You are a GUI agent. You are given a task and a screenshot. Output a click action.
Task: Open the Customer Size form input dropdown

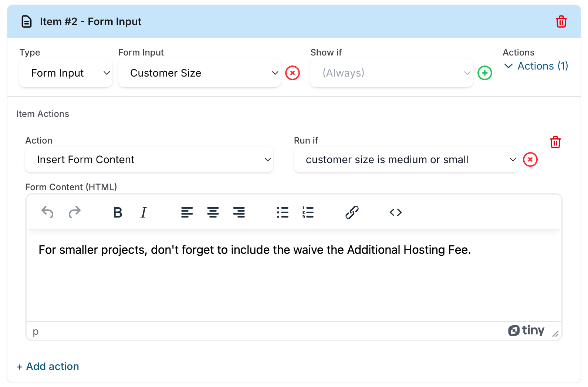click(x=199, y=73)
